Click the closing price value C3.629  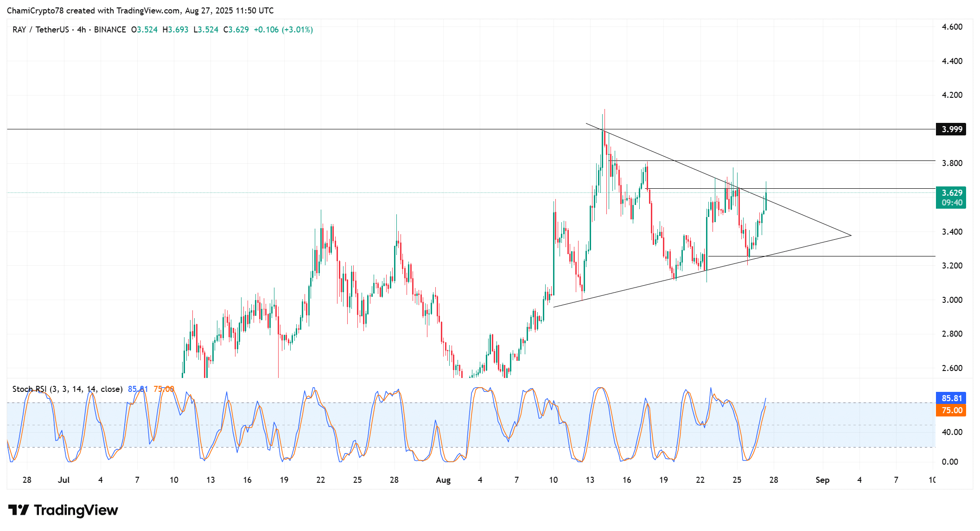pyautogui.click(x=236, y=30)
